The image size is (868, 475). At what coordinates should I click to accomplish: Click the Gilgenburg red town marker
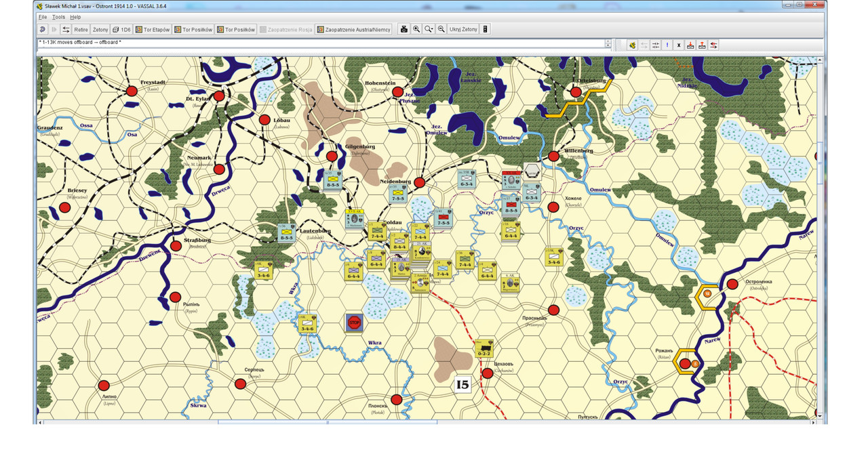(332, 157)
